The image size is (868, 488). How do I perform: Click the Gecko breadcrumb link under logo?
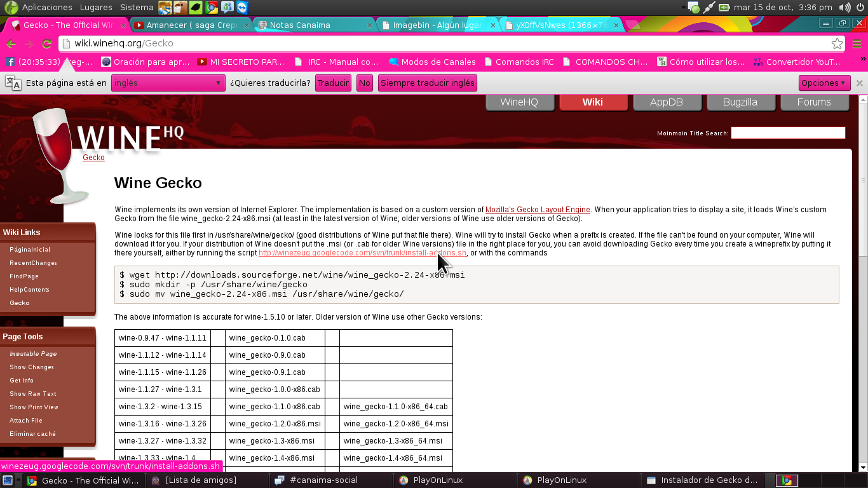(93, 158)
